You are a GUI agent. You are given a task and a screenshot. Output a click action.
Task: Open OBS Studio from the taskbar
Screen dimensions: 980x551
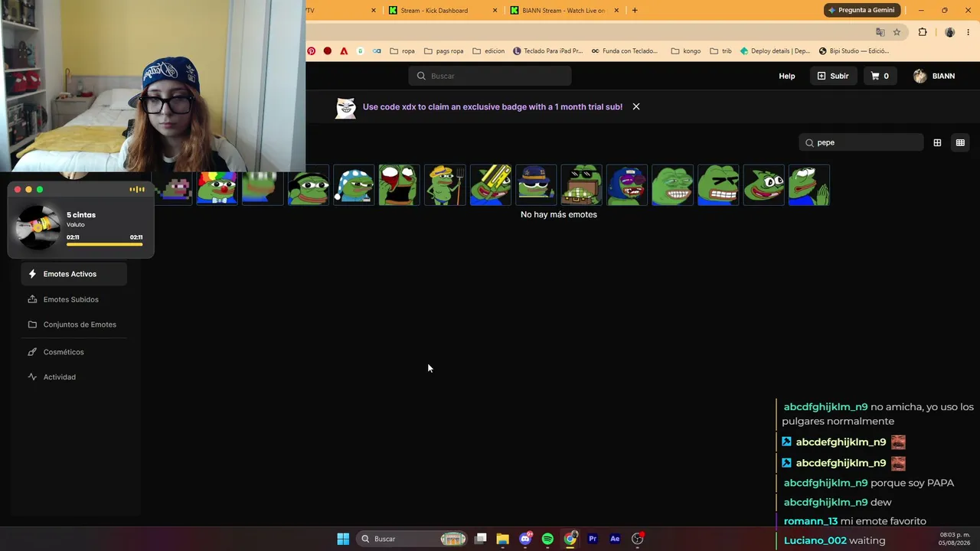pyautogui.click(x=638, y=539)
